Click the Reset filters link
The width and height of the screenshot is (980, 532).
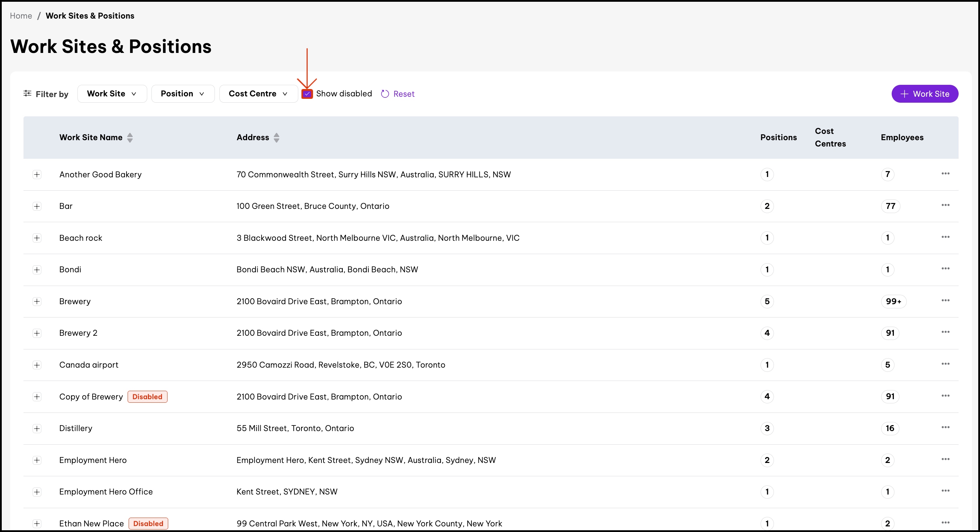tap(398, 94)
